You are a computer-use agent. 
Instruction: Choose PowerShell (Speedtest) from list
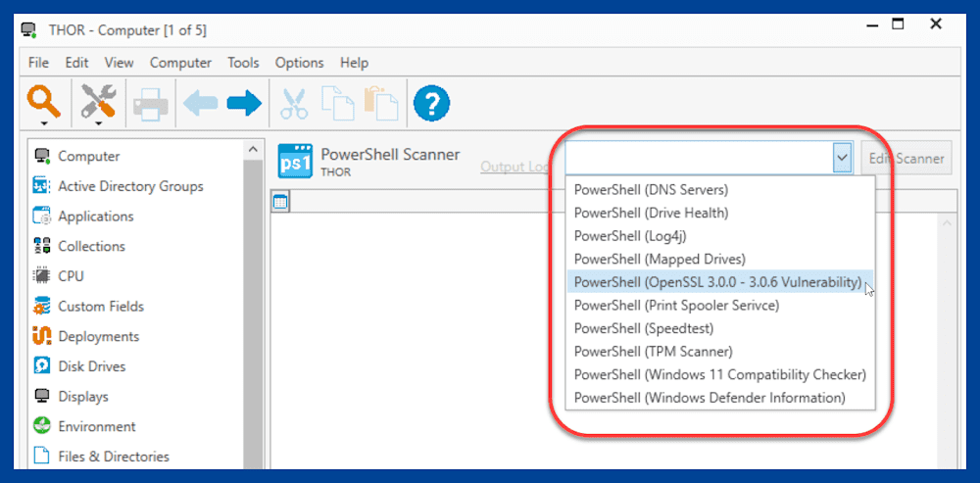720,328
